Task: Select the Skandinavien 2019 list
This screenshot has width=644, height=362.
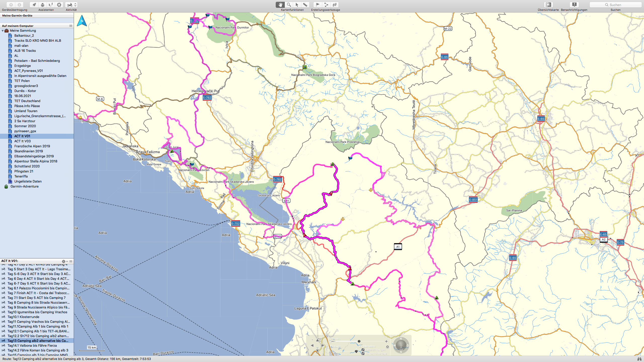Action: (37, 151)
